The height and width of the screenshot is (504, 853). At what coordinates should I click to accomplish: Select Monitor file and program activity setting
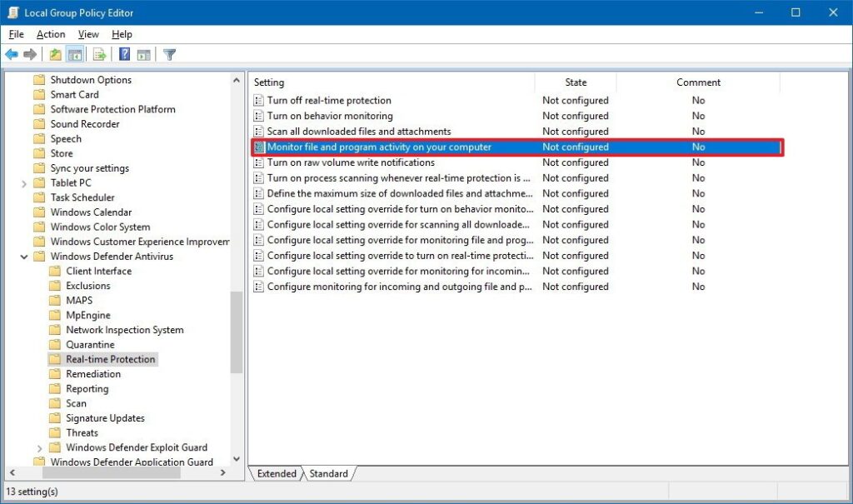(x=516, y=147)
